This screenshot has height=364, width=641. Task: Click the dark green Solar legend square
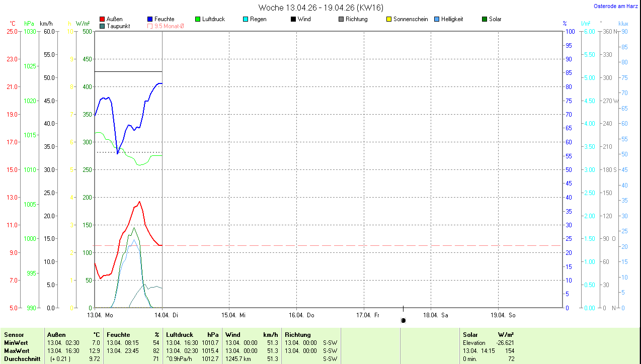(x=485, y=19)
